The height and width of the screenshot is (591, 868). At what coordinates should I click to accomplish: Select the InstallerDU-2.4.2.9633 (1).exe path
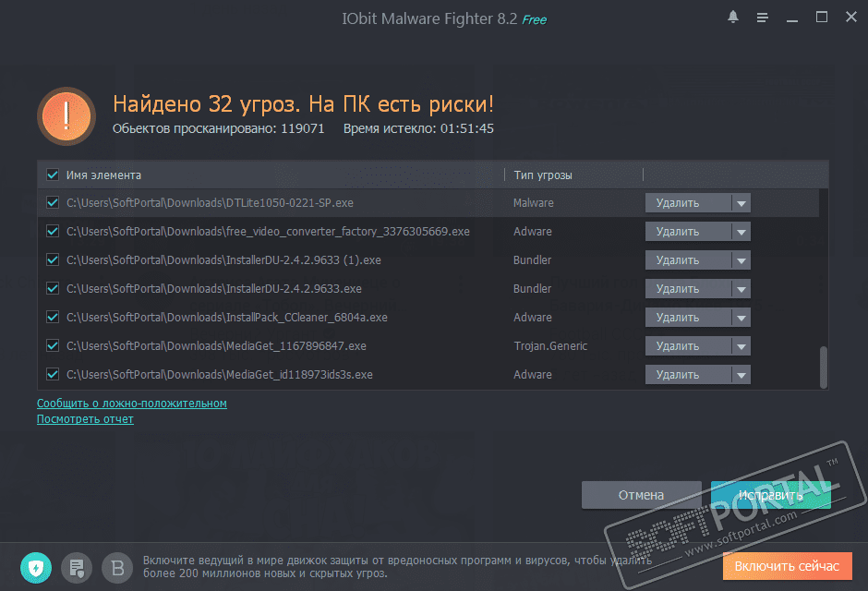coord(223,260)
